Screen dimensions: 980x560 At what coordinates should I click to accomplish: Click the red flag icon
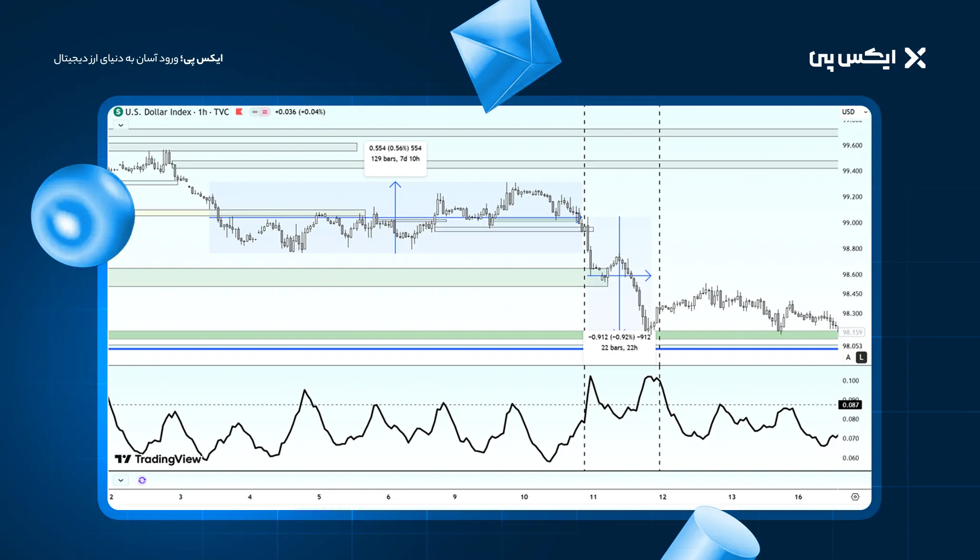click(x=239, y=112)
